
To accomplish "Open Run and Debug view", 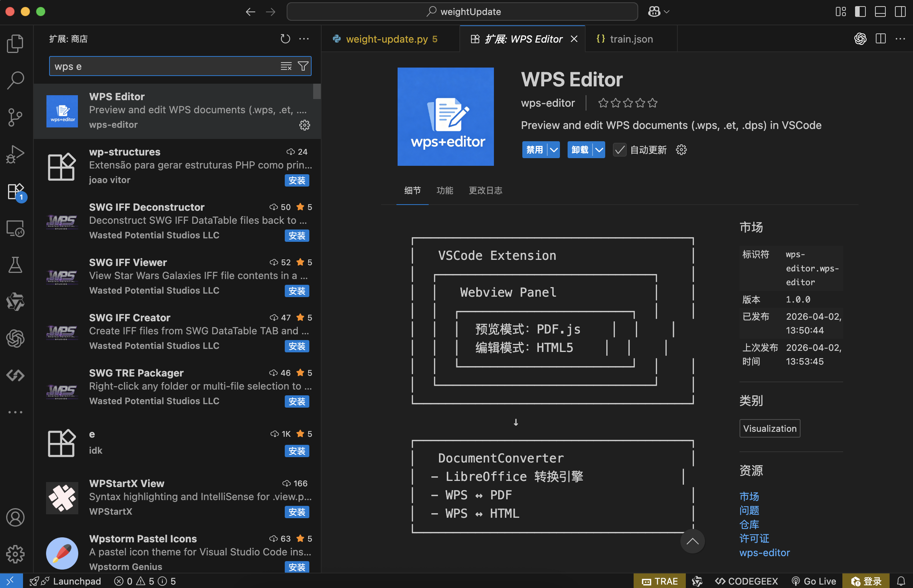I will pos(15,154).
